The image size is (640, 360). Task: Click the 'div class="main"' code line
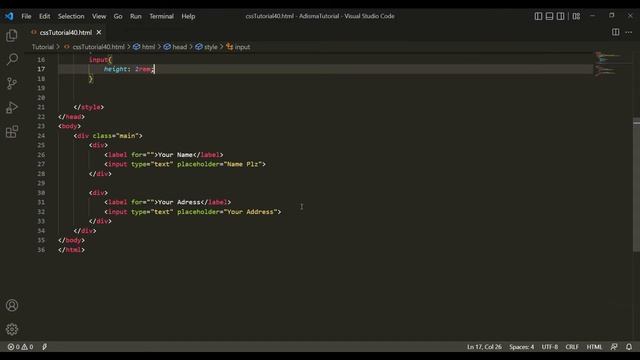pos(108,136)
